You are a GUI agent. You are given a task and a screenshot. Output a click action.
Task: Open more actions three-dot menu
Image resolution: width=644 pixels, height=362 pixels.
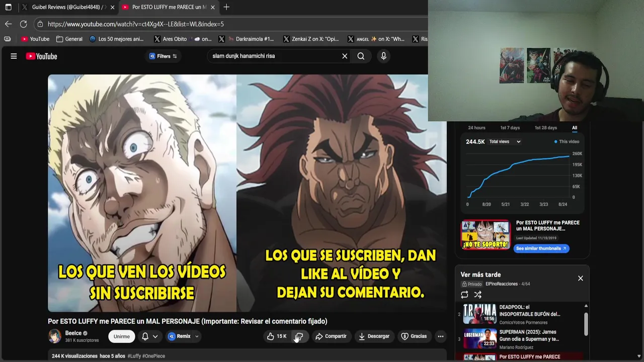(x=440, y=336)
